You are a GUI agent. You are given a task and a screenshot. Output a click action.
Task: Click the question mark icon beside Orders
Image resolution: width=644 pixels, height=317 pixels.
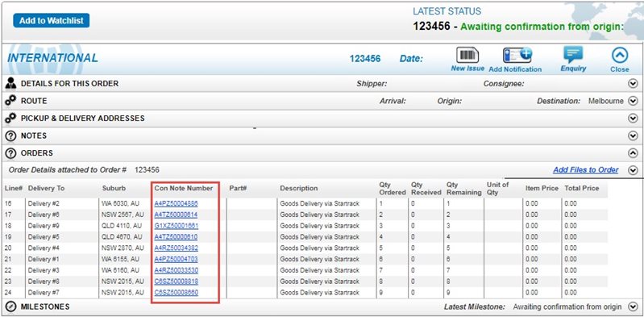coord(11,153)
